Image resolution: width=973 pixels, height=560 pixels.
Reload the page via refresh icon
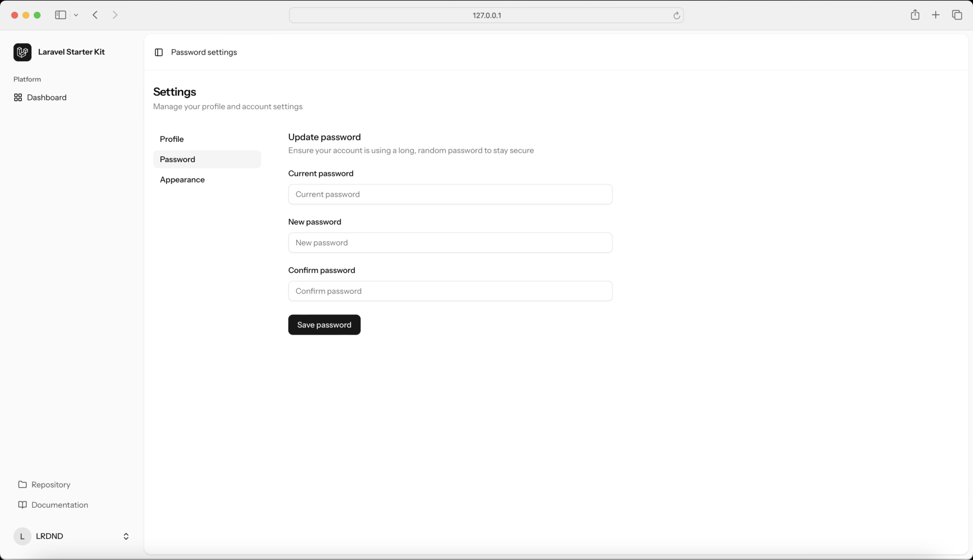point(677,15)
